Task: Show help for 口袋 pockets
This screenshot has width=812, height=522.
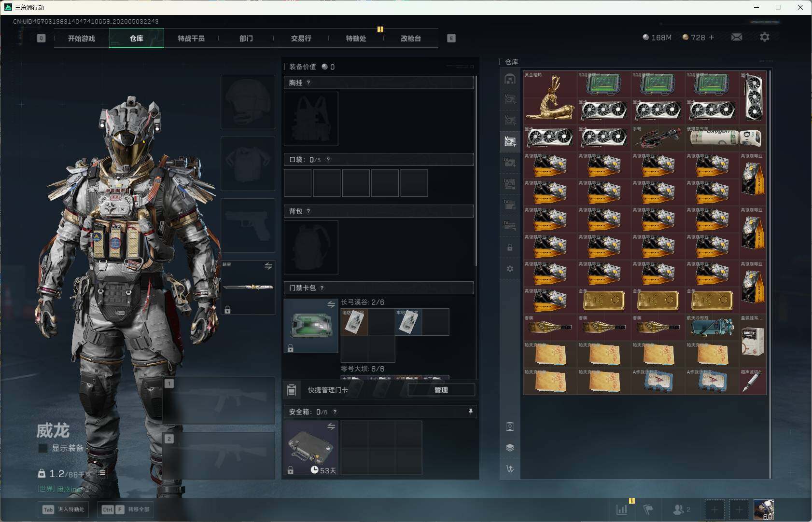Action: point(328,159)
